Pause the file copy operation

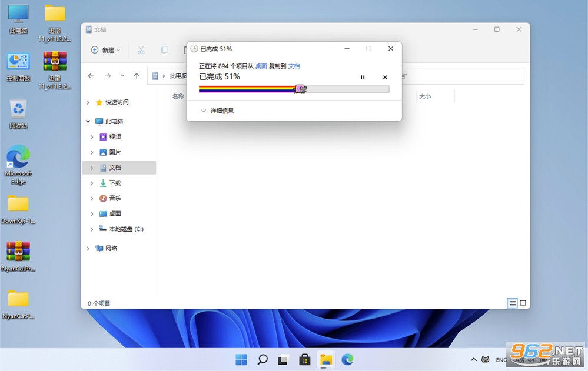pos(362,77)
